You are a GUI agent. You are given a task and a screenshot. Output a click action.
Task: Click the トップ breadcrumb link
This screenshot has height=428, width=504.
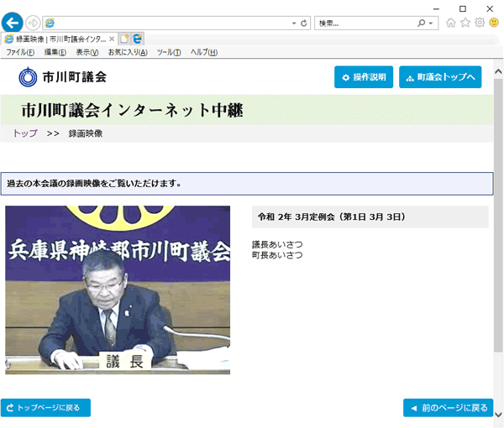25,133
